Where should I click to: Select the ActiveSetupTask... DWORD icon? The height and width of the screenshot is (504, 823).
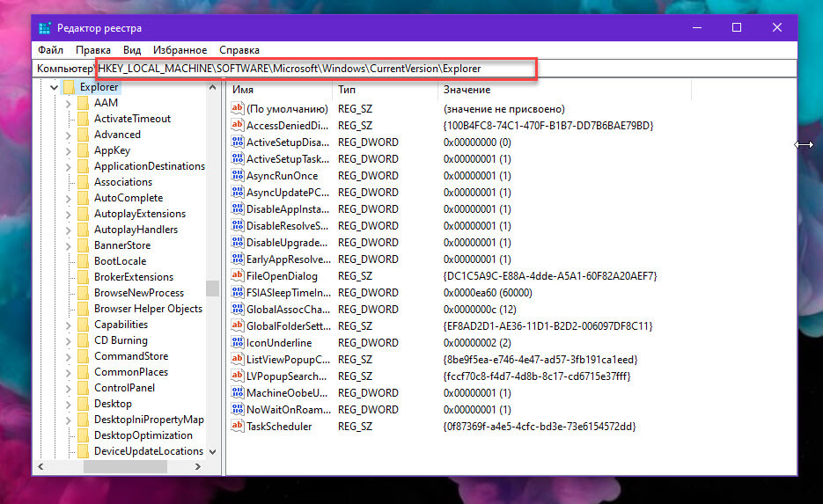tap(238, 159)
